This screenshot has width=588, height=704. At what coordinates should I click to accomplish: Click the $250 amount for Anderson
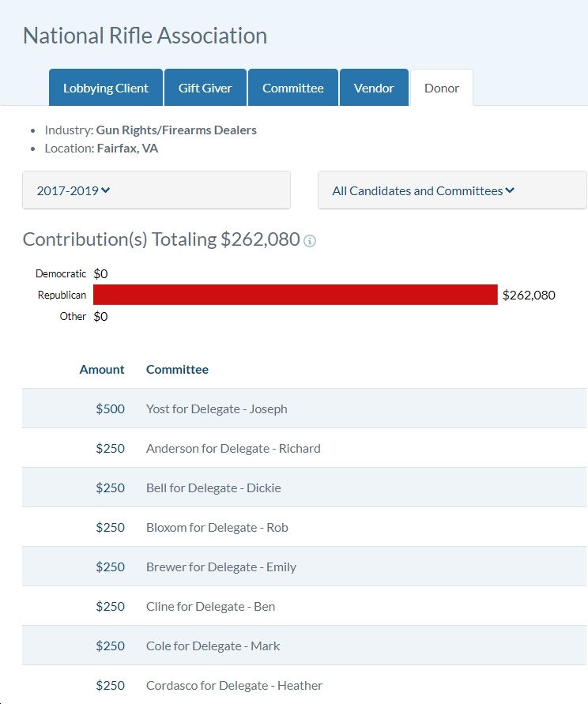(110, 448)
